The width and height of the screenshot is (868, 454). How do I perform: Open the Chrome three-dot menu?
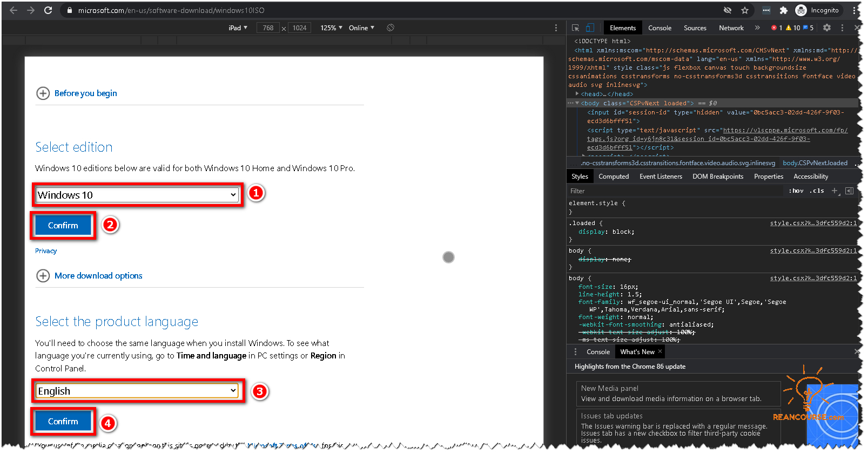854,10
